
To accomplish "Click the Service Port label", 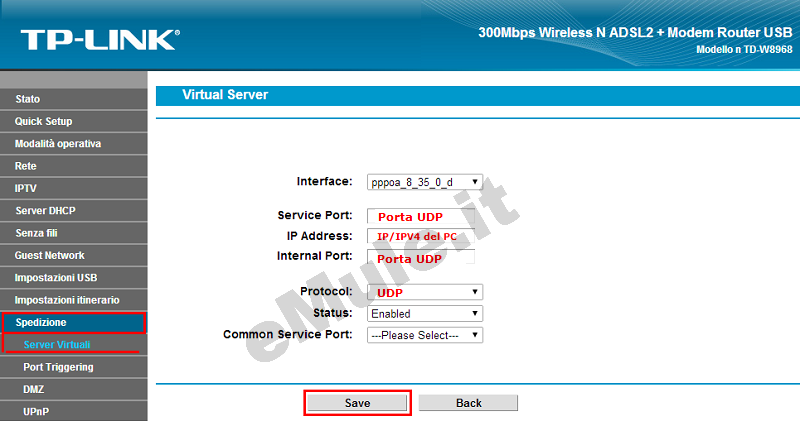I will coord(315,215).
